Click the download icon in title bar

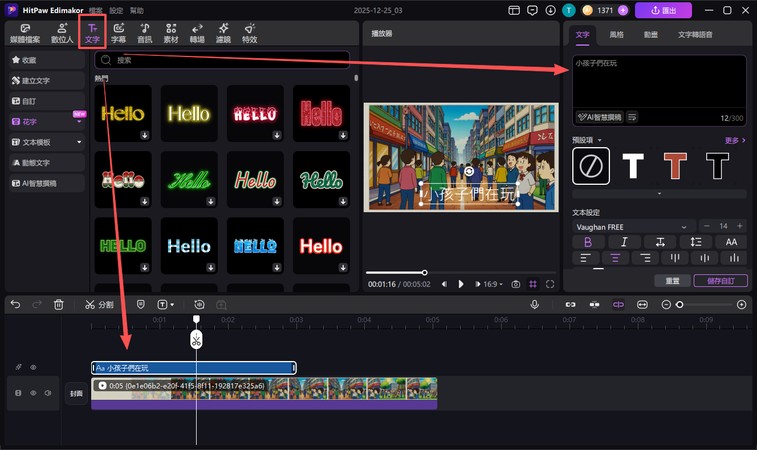tap(550, 10)
